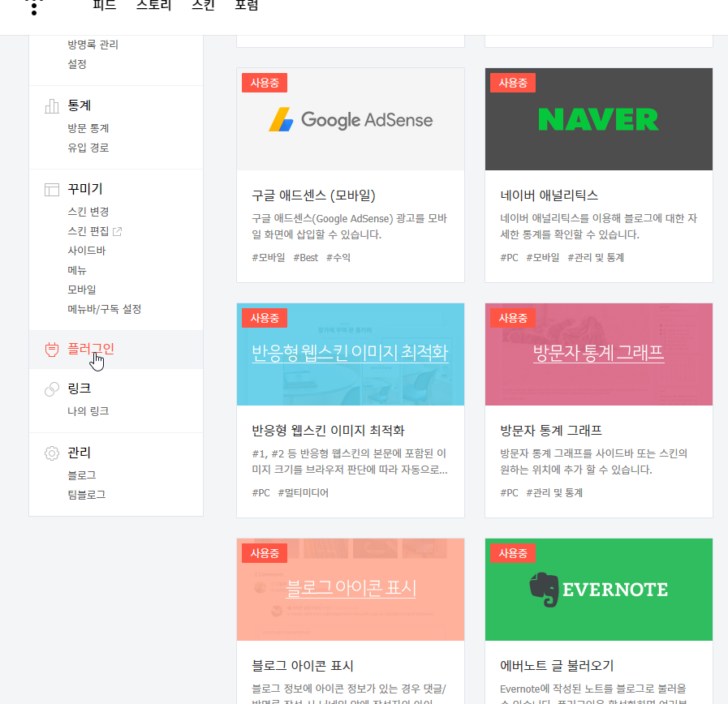Open 방문 통계 in the sidebar
The width and height of the screenshot is (728, 704).
click(88, 128)
